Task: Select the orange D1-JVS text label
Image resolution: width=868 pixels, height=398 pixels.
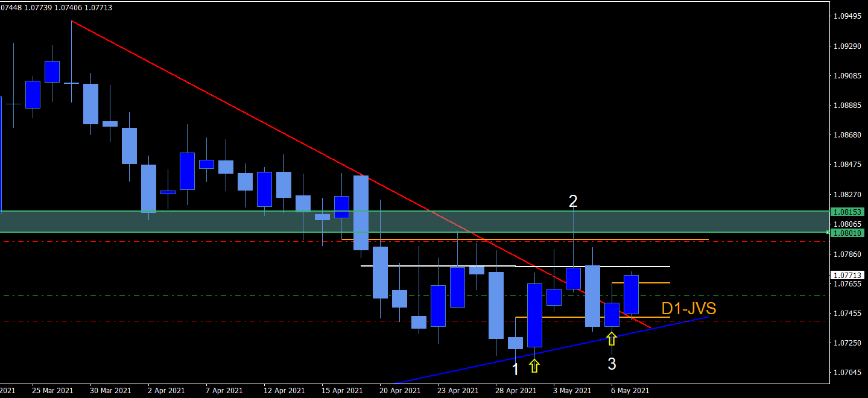Action: pos(689,309)
